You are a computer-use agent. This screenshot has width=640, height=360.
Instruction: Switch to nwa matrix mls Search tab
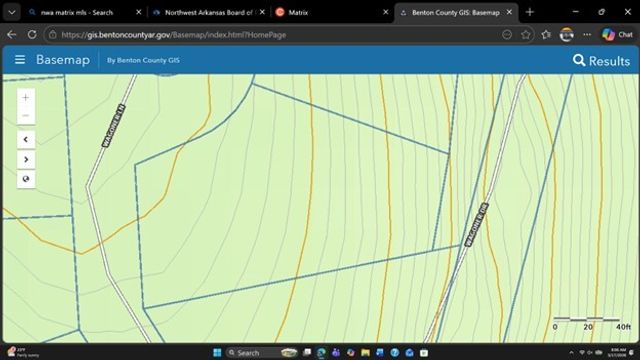pos(77,13)
